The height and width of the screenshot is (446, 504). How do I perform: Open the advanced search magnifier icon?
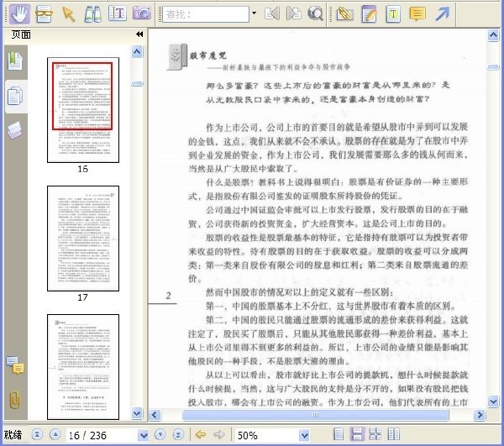coord(315,13)
